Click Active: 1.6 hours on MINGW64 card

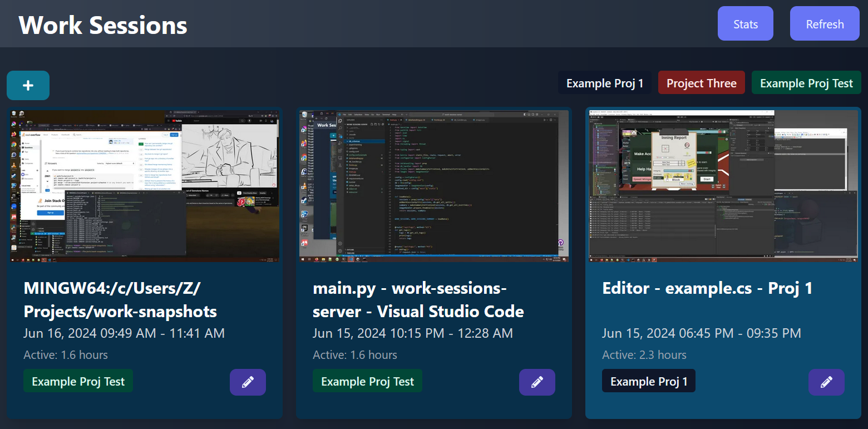click(66, 355)
